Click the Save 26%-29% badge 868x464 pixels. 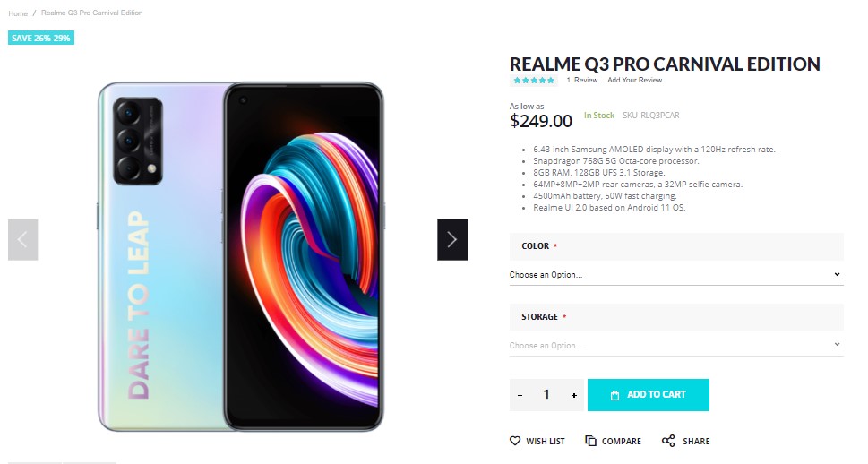pyautogui.click(x=40, y=38)
